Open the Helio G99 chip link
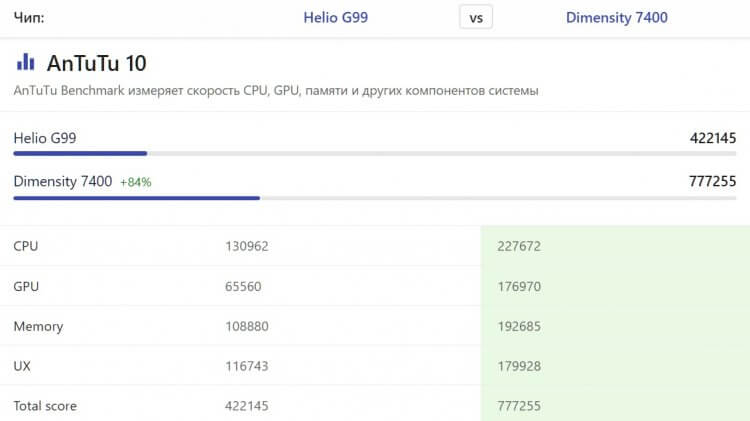Screen dimensions: 750x421 click(x=335, y=18)
